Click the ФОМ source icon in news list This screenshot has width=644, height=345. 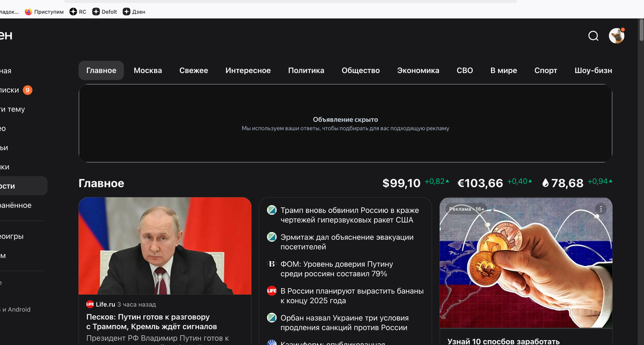coord(271,263)
